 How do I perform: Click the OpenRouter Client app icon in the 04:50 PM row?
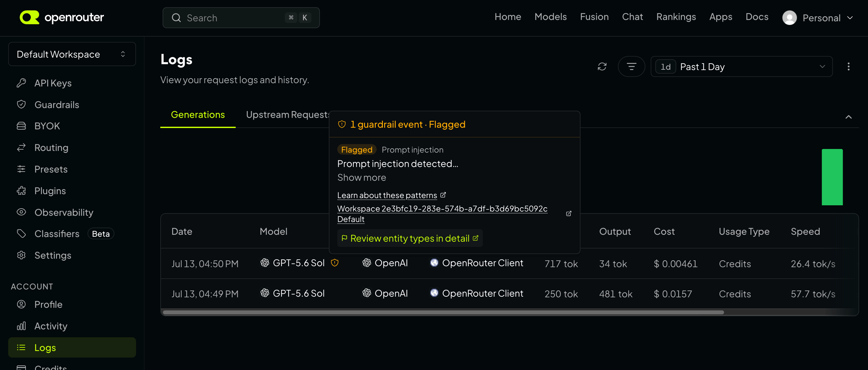tap(434, 263)
